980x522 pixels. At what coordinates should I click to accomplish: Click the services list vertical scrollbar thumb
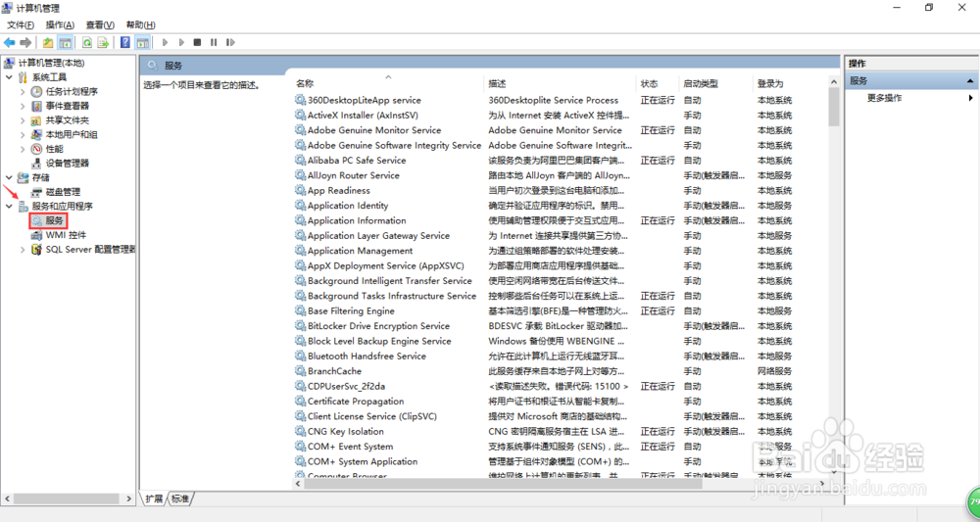[x=834, y=107]
